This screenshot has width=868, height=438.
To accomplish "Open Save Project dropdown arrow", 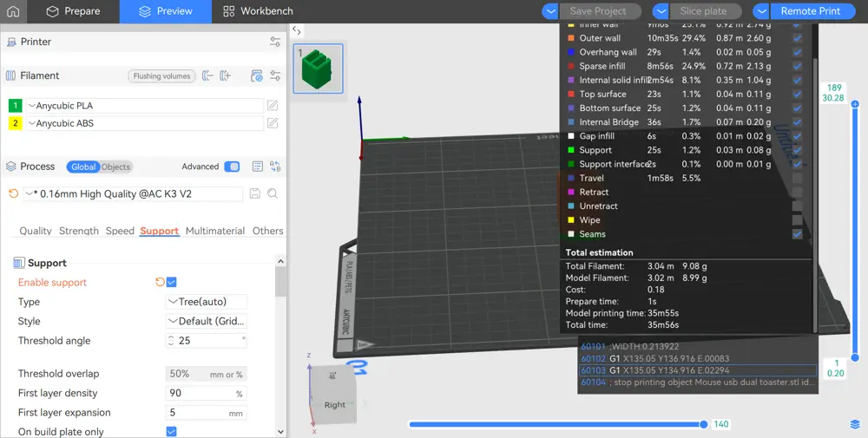I will click(549, 11).
